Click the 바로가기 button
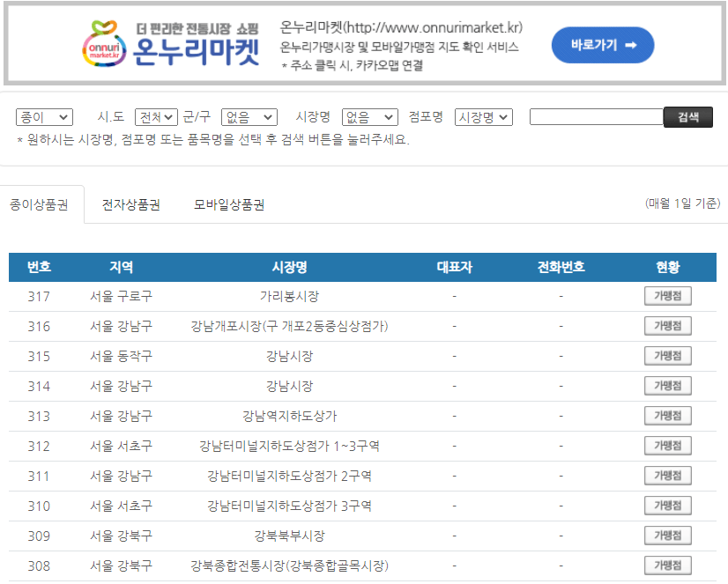This screenshot has height=584, width=728. [602, 44]
